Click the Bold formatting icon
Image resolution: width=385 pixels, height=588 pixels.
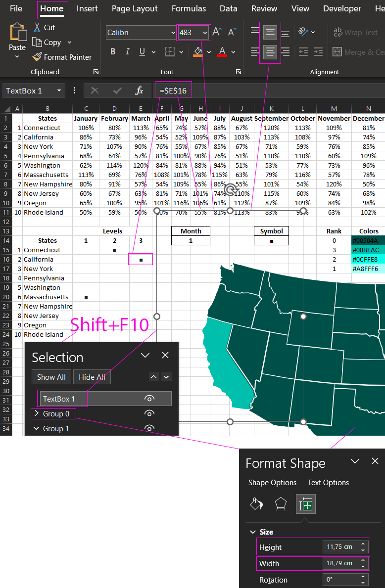pos(113,52)
